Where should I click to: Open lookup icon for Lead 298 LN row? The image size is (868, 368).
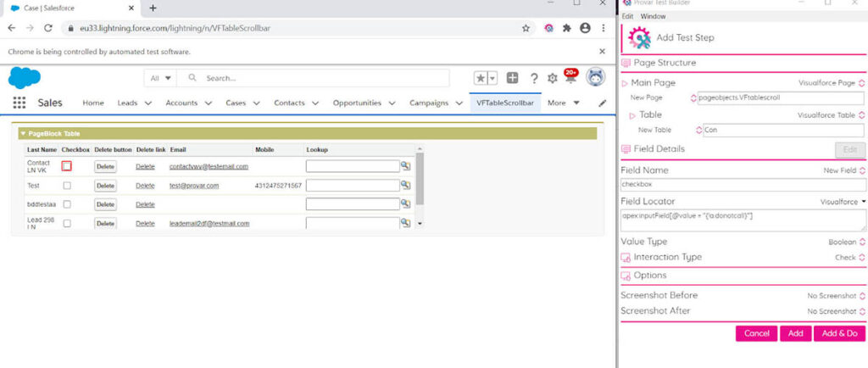tap(406, 222)
